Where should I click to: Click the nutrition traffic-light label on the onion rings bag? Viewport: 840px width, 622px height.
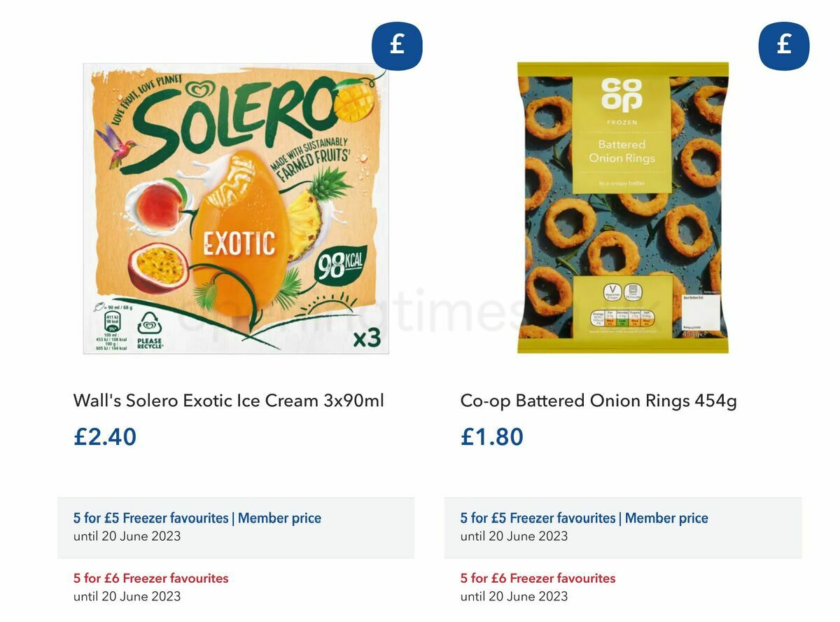click(622, 317)
